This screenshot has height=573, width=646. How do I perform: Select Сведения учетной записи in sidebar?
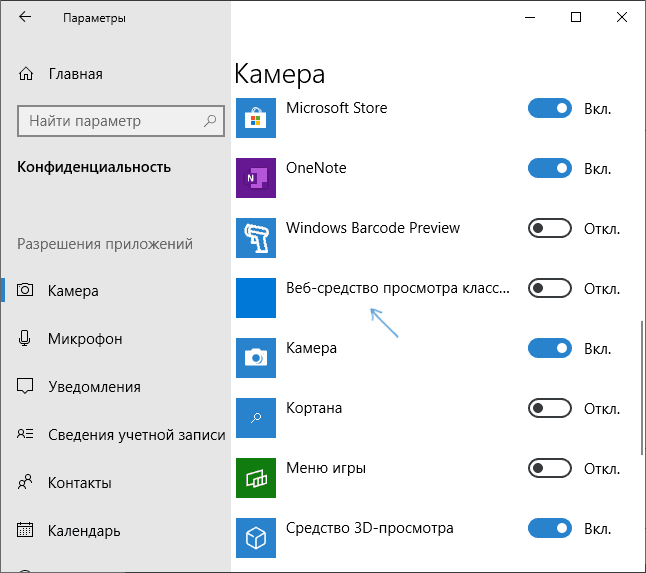click(115, 435)
